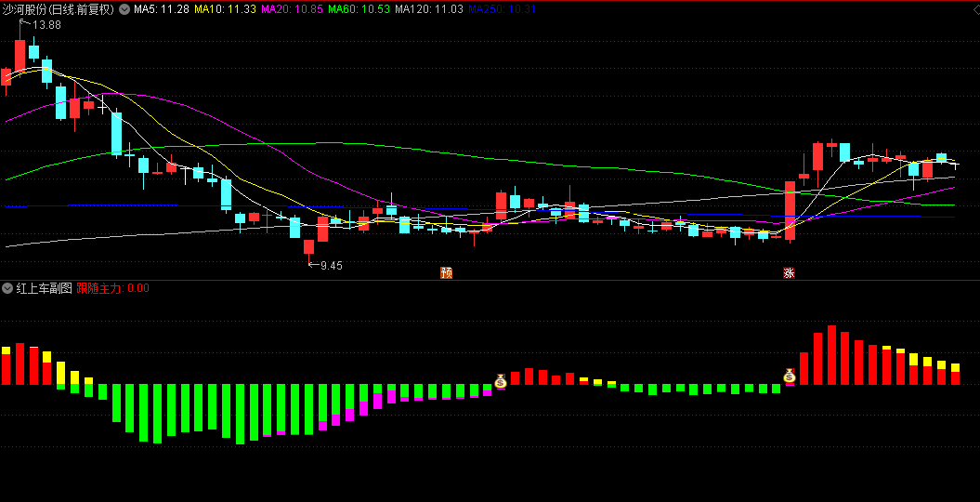This screenshot has height=502, width=980.
Task: Click the money bag icon under 涨 marker
Action: coord(790,376)
